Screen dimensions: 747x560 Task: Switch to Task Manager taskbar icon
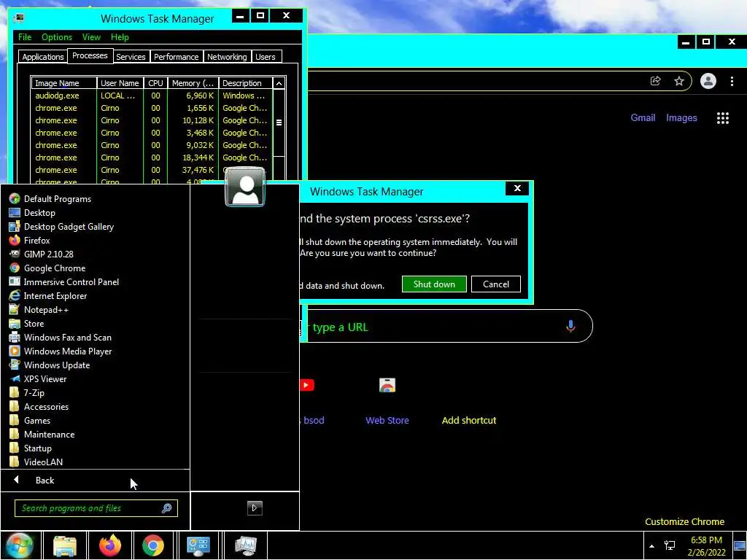coord(245,545)
